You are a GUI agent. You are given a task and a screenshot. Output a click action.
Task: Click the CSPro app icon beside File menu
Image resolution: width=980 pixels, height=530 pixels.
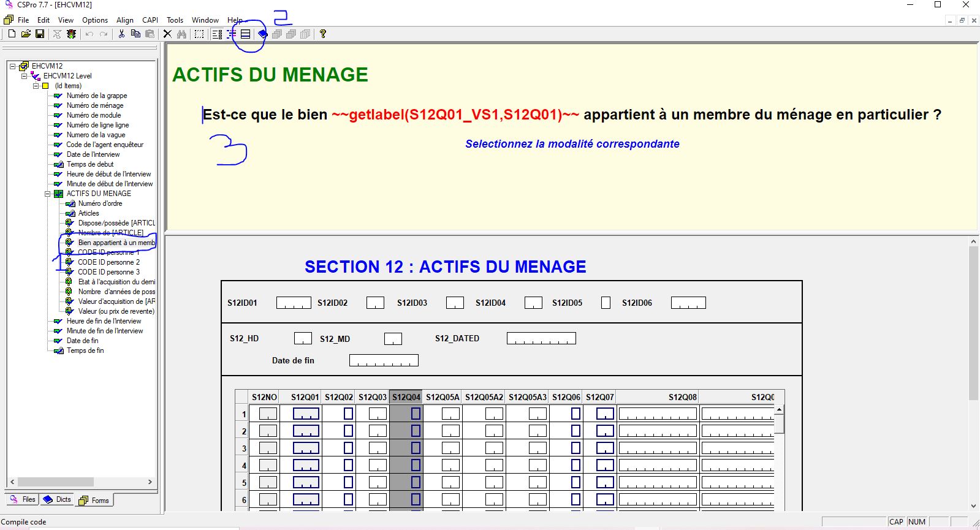(x=9, y=20)
